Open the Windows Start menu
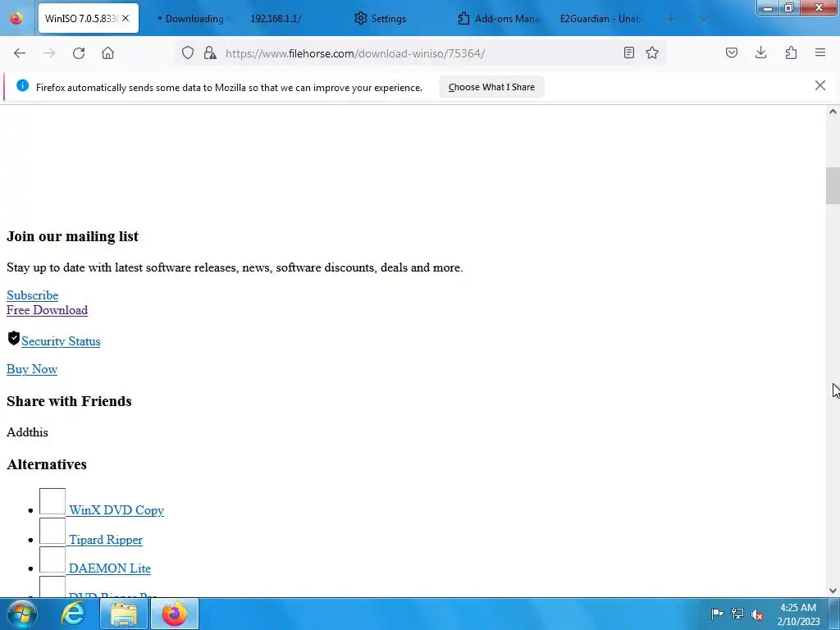The width and height of the screenshot is (840, 630). click(x=21, y=614)
